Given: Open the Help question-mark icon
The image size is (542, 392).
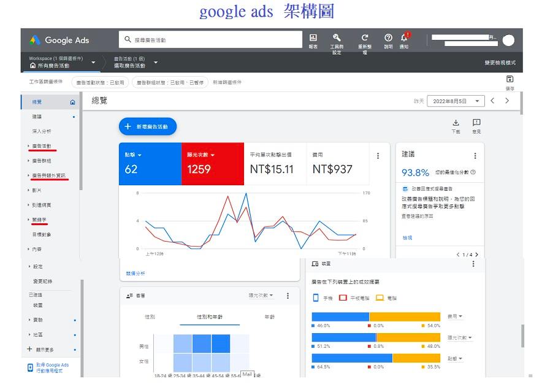Looking at the screenshot, I should pos(388,37).
